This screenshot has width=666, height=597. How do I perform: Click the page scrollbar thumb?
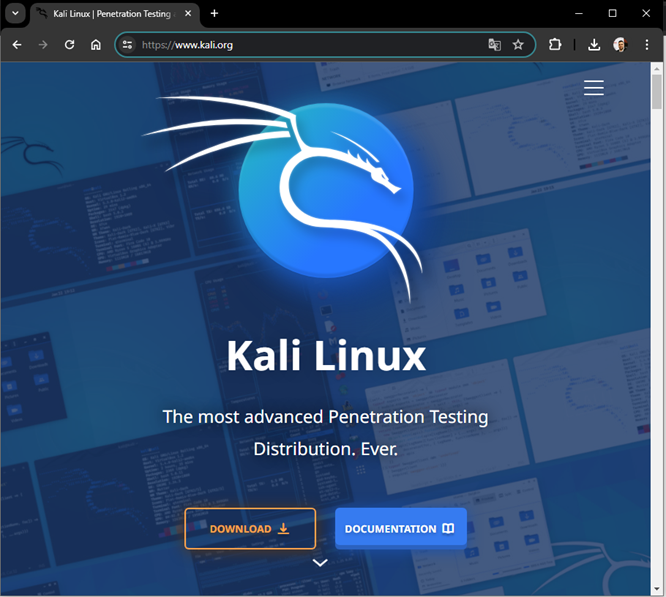[x=657, y=92]
